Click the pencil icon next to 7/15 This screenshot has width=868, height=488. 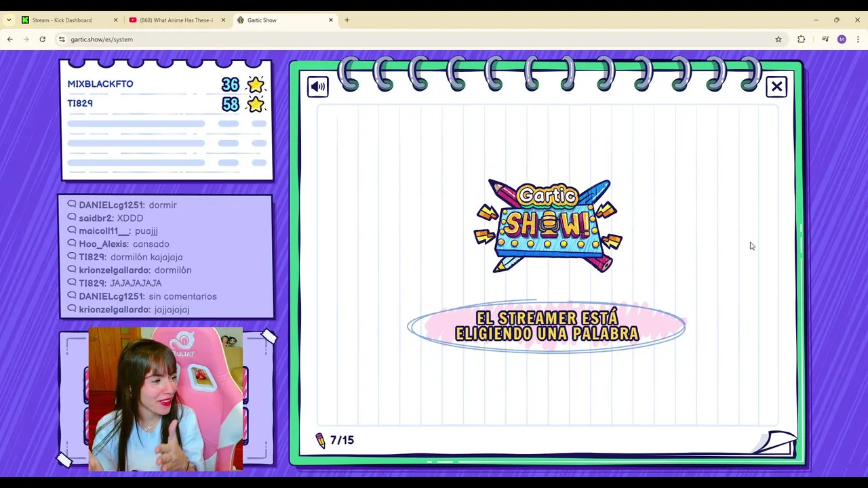[x=321, y=441]
